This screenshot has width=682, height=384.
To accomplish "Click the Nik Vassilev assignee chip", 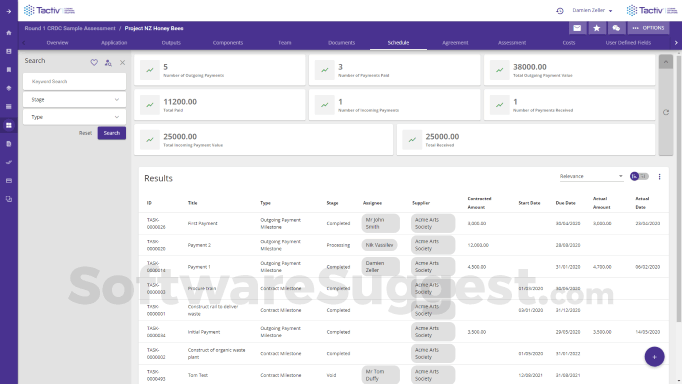I will pyautogui.click(x=379, y=245).
